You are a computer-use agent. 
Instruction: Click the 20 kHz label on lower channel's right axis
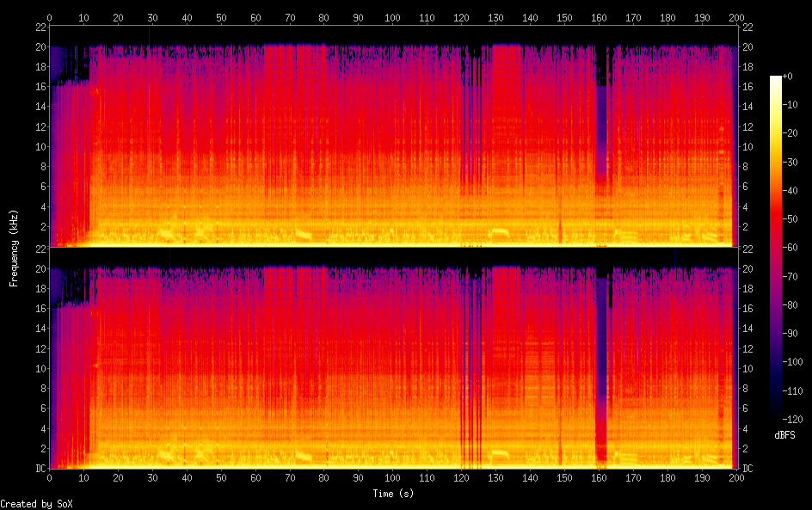(747, 268)
